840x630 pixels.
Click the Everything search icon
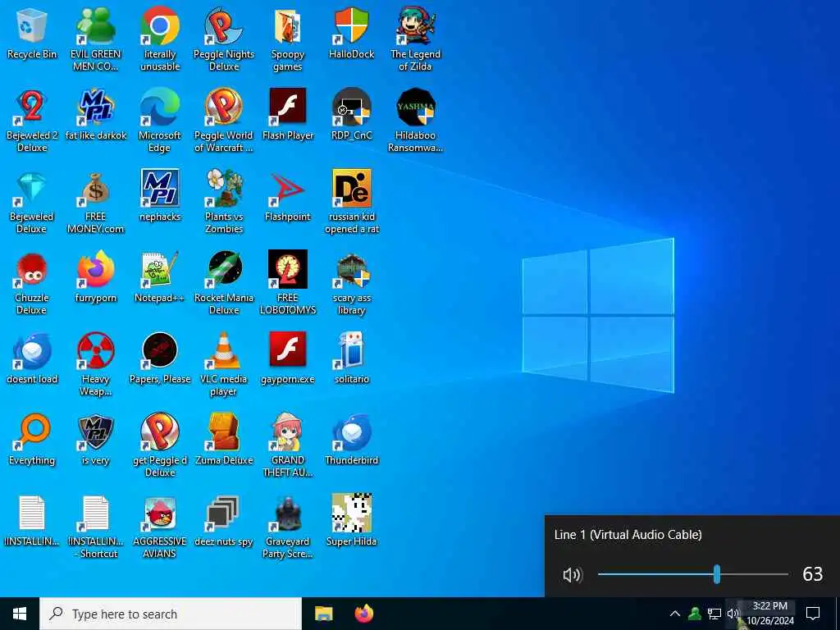[x=32, y=431]
